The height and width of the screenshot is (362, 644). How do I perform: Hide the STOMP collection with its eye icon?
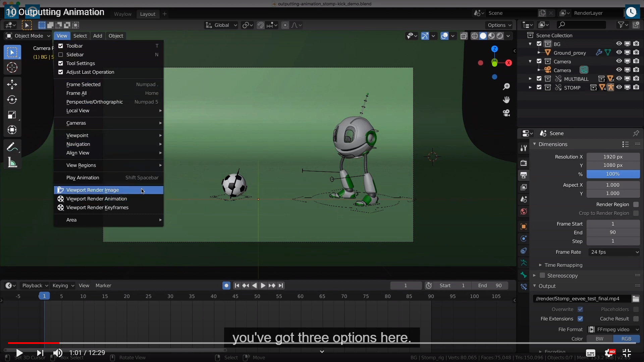pos(619,87)
